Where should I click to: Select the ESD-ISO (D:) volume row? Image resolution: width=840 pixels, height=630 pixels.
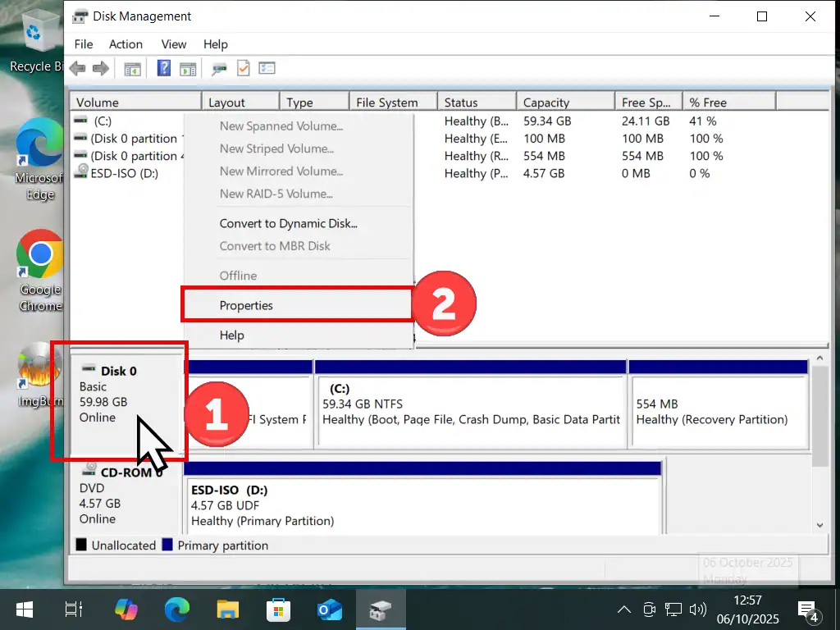point(125,173)
